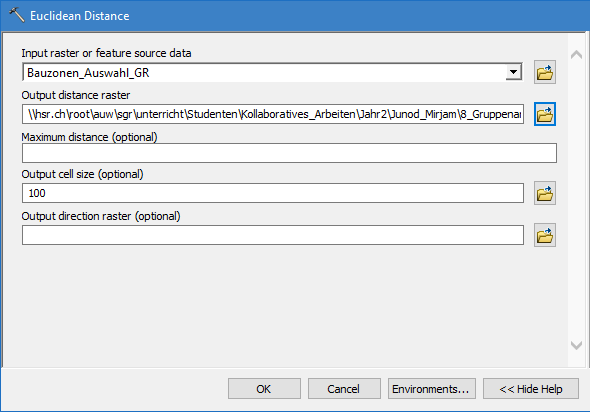Click the hammer tool icon in title bar
Viewport: 590px width, 412px height.
pyautogui.click(x=17, y=15)
